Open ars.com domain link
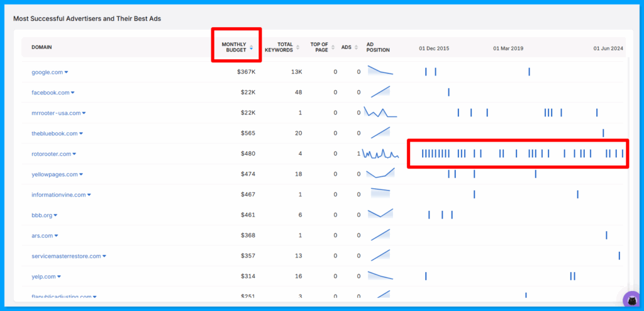This screenshot has width=644, height=311. (42, 235)
